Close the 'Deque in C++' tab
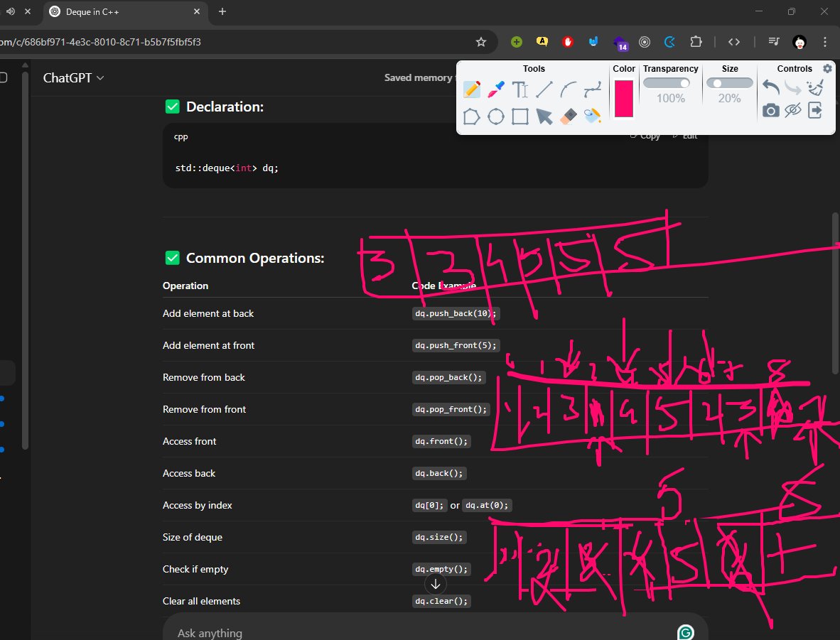Screen dimensions: 840x640 coord(197,11)
